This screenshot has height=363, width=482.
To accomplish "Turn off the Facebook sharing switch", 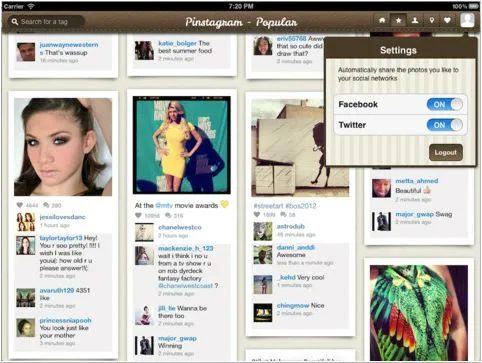I will [445, 105].
